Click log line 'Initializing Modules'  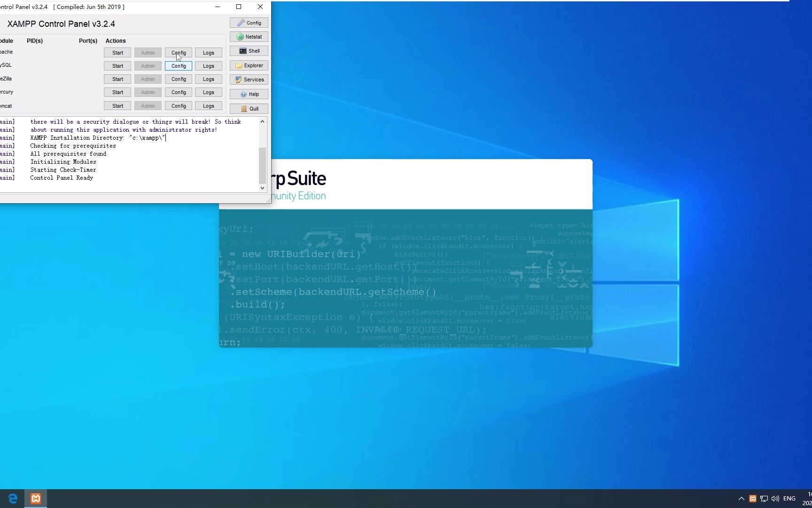pos(63,162)
